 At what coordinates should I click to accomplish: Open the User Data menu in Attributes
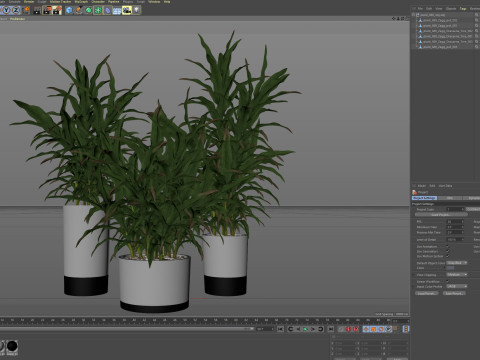445,186
